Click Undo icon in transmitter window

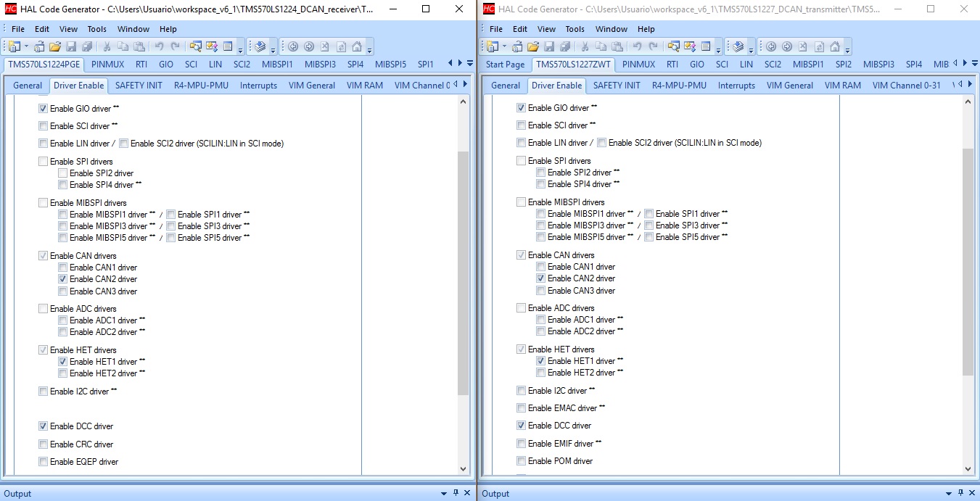point(638,46)
